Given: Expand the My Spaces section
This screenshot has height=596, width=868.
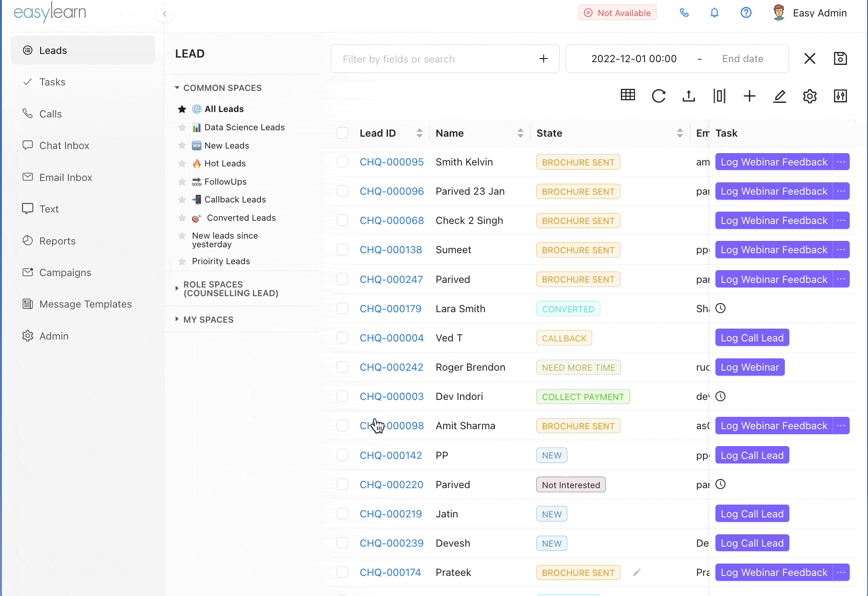Looking at the screenshot, I should pos(177,319).
